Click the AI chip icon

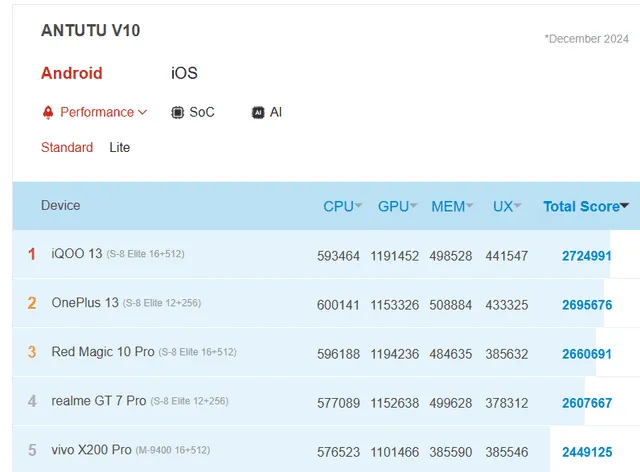pos(258,112)
